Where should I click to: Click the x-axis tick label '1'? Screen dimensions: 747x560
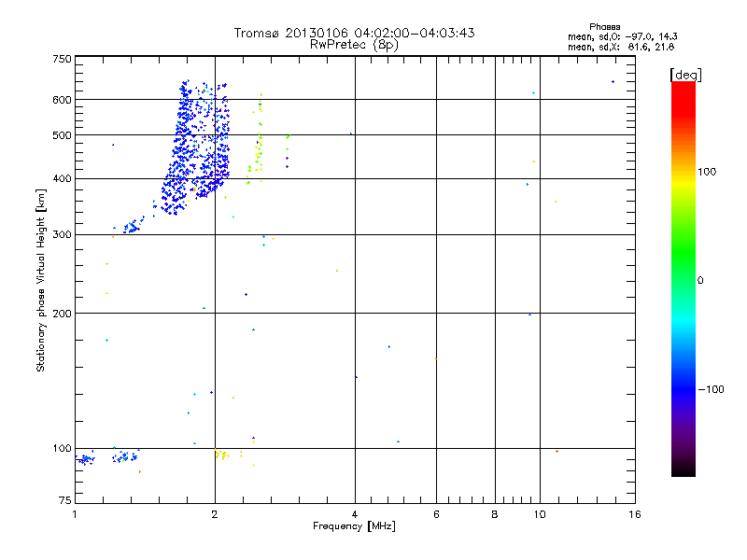[x=75, y=514]
